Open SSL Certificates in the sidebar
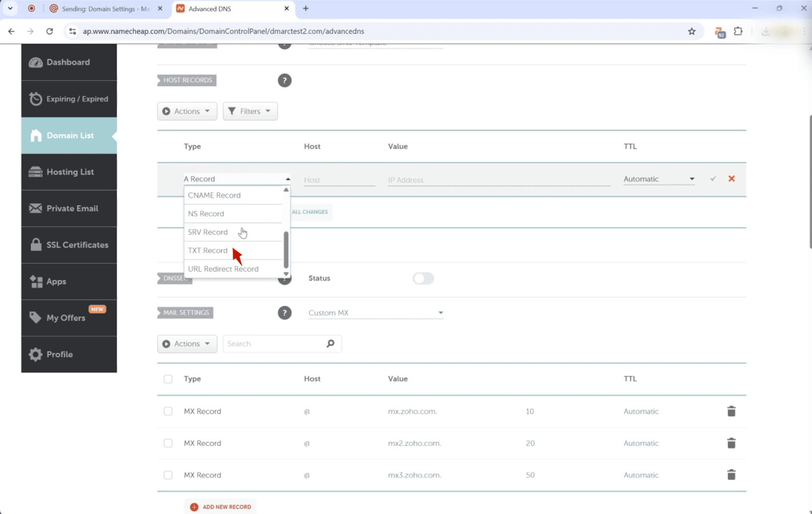Screen dimensions: 812x514 coord(69,245)
